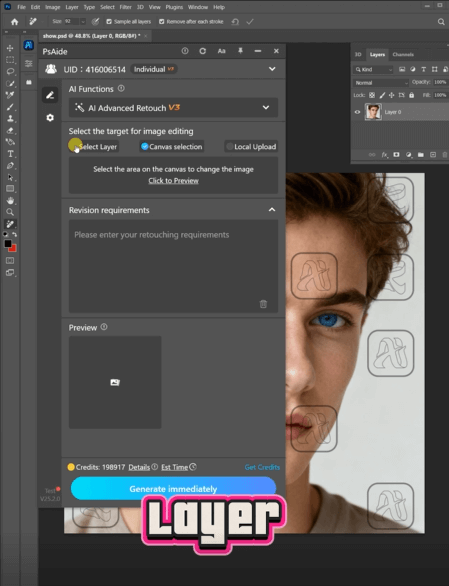The height and width of the screenshot is (586, 449).
Task: Open the Filter menu
Action: point(125,7)
